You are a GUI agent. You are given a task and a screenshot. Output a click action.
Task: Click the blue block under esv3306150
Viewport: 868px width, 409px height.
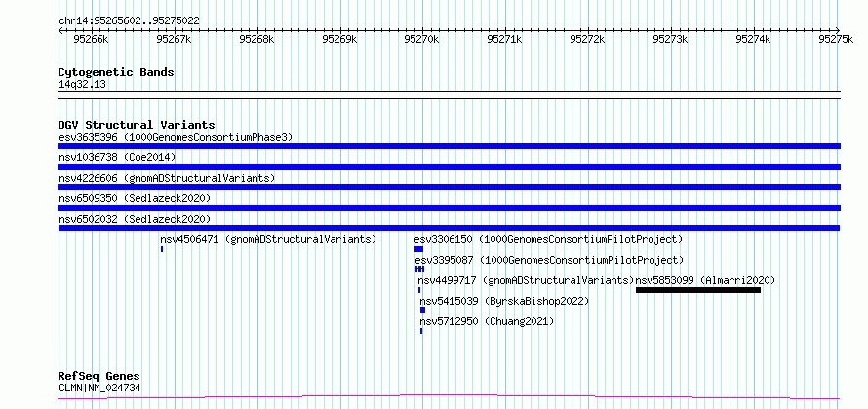[418, 249]
